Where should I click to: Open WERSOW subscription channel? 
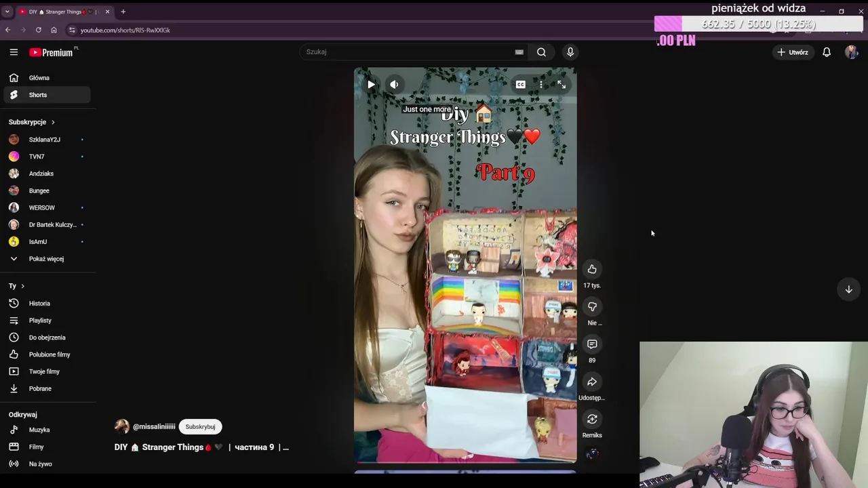pos(47,207)
